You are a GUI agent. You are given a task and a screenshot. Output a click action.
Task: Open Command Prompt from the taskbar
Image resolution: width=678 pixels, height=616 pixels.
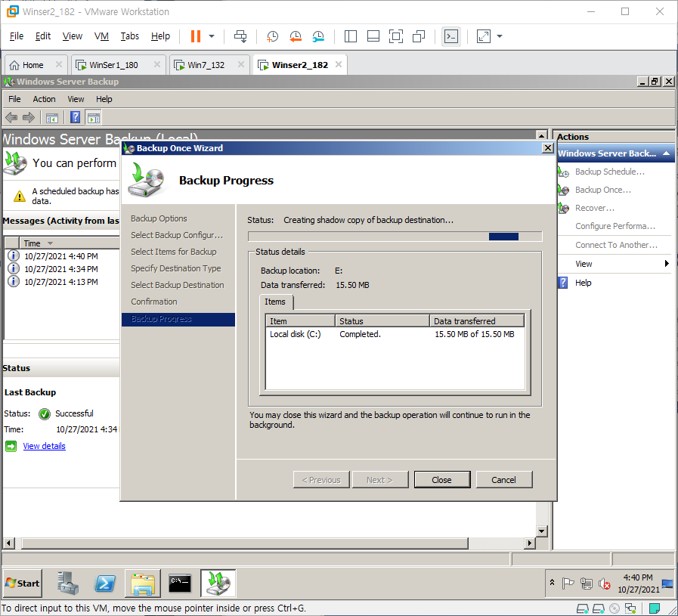tap(180, 583)
